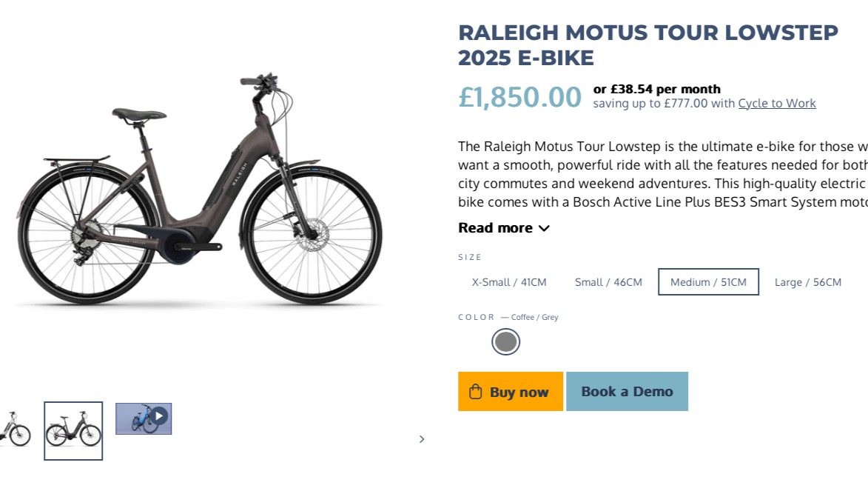The height and width of the screenshot is (491, 868).
Task: Expand the description via Read more text
Action: 495,228
